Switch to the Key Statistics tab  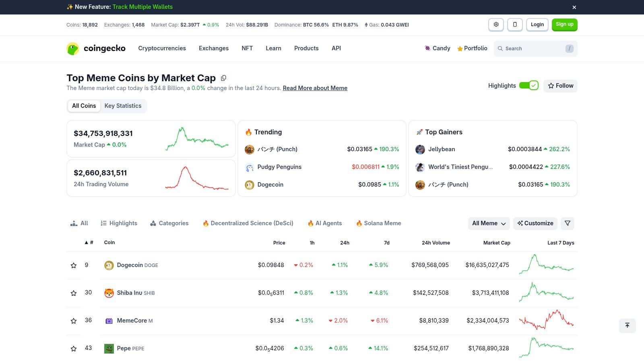click(123, 106)
